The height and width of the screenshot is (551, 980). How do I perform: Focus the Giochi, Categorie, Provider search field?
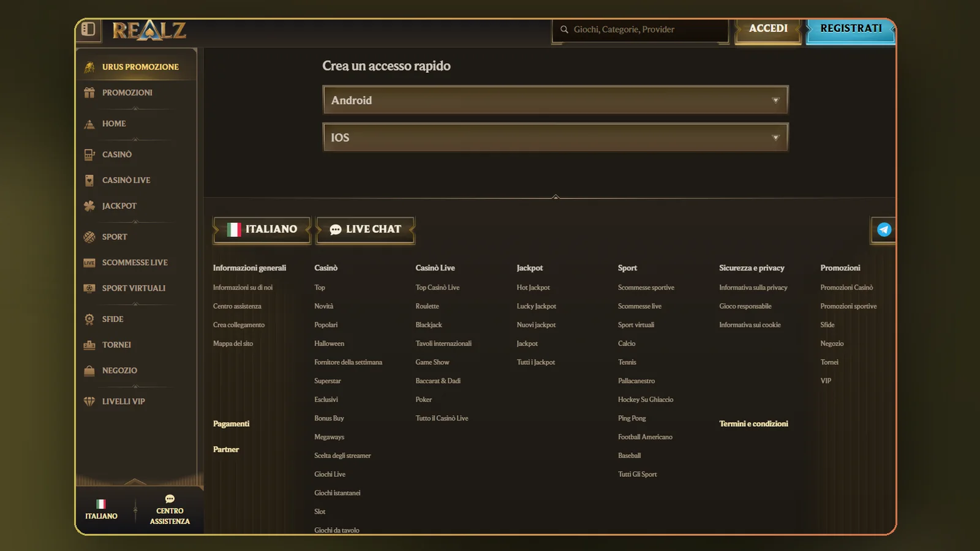[640, 29]
